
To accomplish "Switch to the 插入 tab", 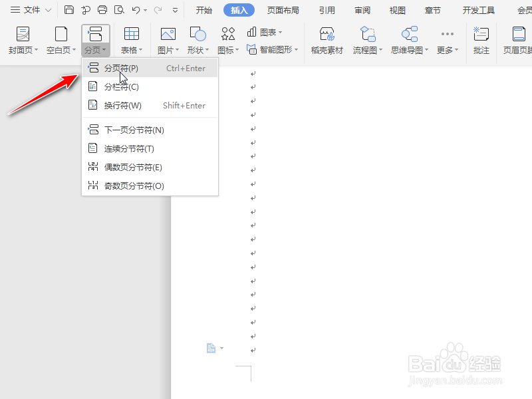I will (x=239, y=10).
